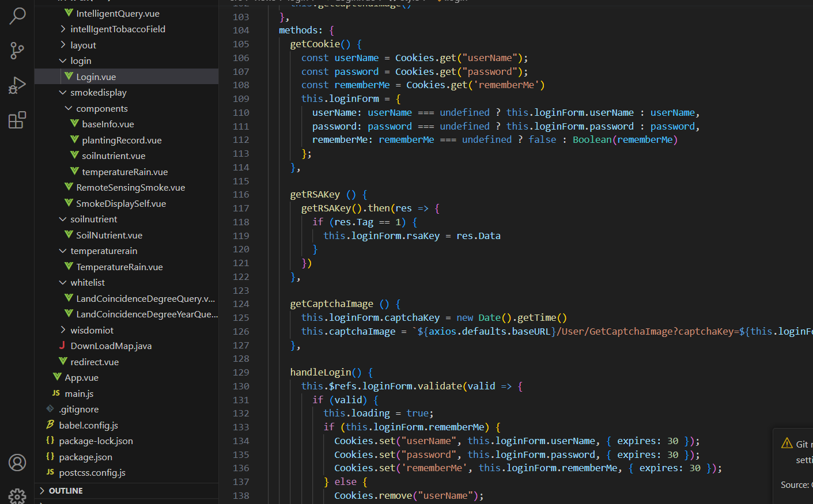Click the Vue icon beside LandCoincidenceDegreeQuery.v...
813x504 pixels.
69,298
